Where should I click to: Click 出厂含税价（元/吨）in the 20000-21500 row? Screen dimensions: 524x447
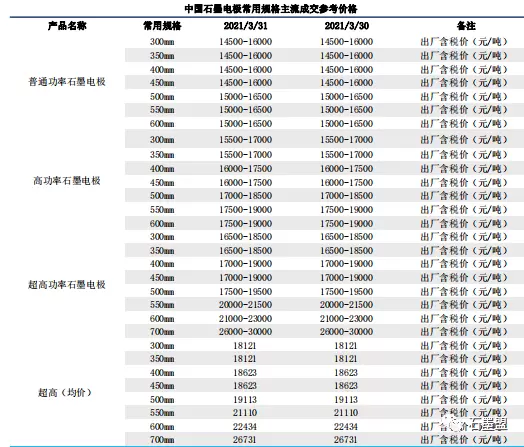click(464, 305)
